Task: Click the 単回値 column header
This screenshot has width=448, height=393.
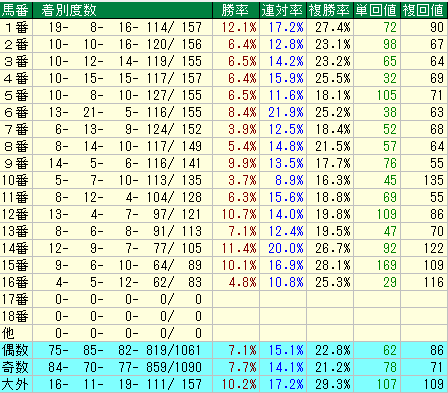Action: click(x=376, y=10)
